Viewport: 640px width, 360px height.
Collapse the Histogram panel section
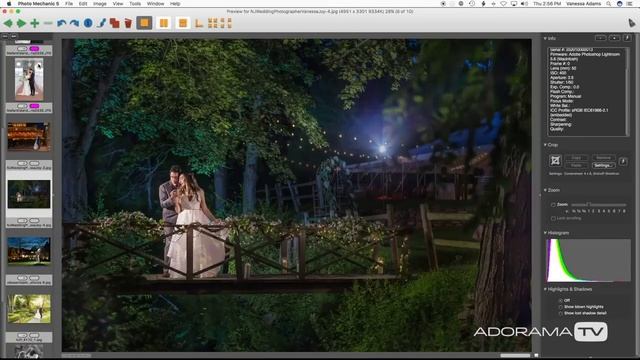click(x=545, y=233)
